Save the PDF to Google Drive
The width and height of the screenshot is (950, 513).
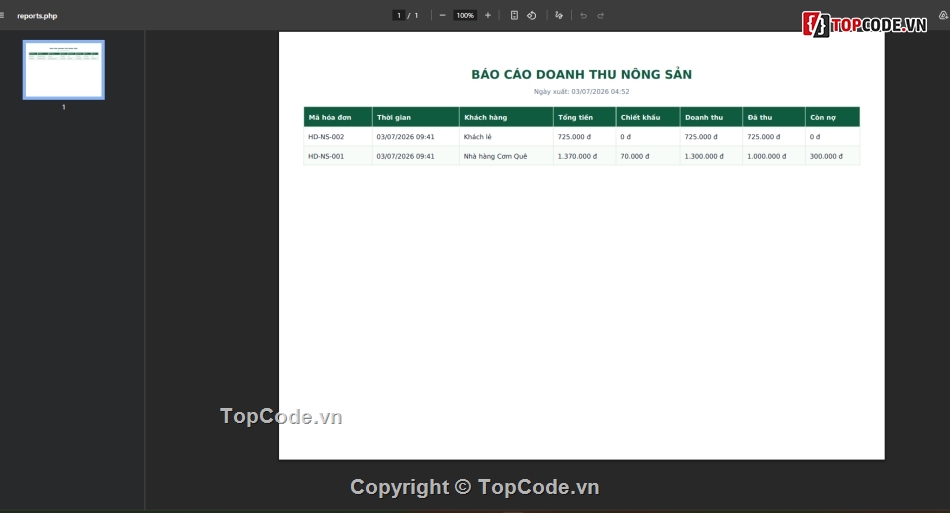coord(943,15)
